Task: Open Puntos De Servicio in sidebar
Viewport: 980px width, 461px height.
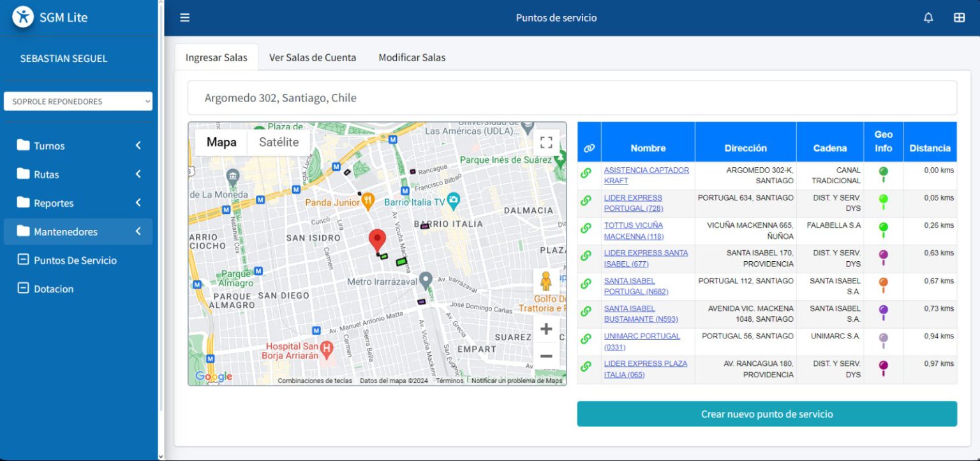Action: [78, 261]
